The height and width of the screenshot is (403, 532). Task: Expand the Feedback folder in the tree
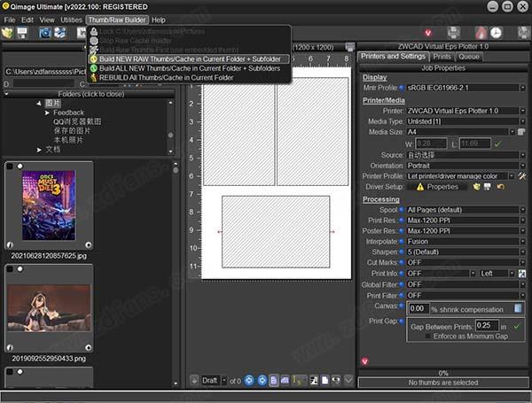[x=47, y=112]
